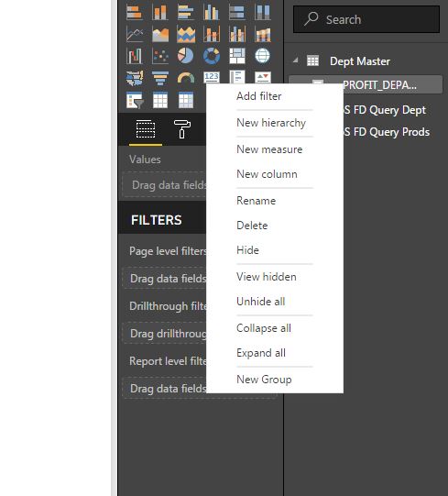Image resolution: width=448 pixels, height=496 pixels.
Task: Choose Expand all from context menu
Action: click(x=261, y=353)
